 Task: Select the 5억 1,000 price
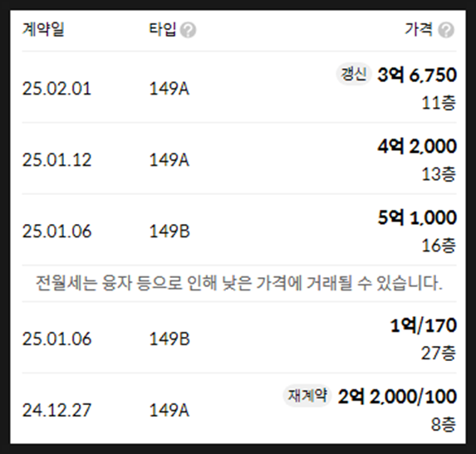click(417, 217)
